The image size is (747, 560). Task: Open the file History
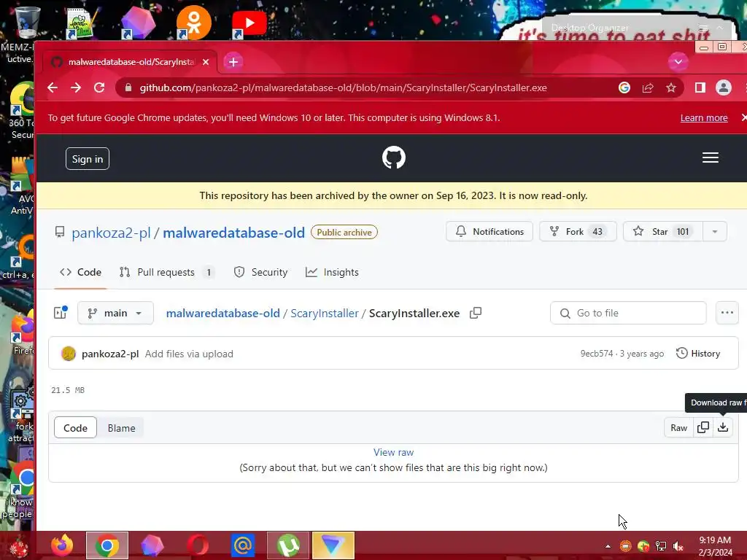(698, 354)
